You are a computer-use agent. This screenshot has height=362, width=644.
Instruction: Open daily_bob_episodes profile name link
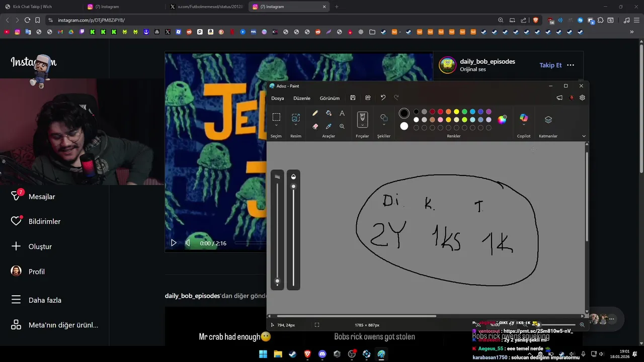pos(488,61)
